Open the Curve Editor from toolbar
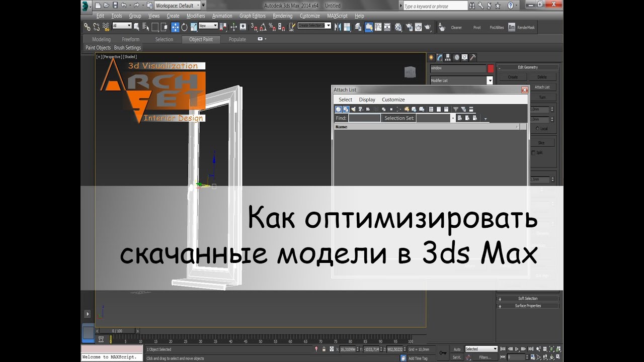Screen dimensions: 644x362 378,27
